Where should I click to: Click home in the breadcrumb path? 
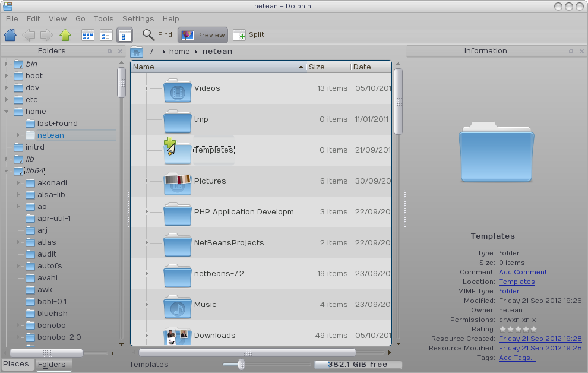(x=179, y=52)
